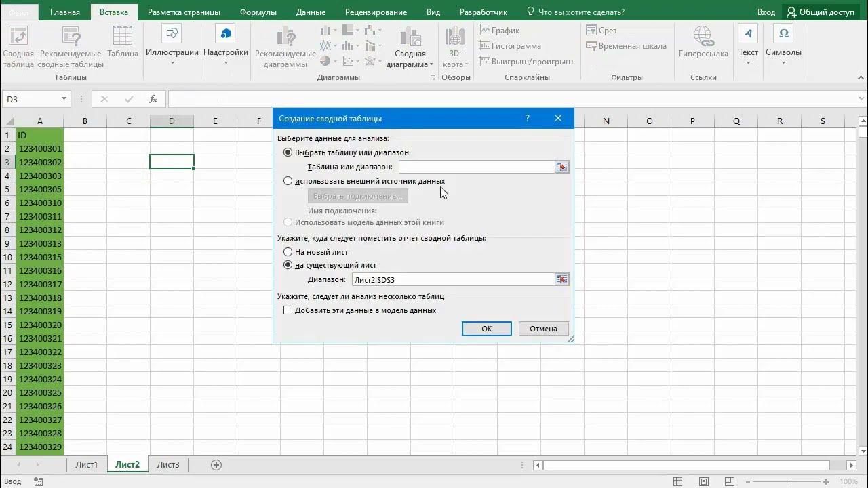Click collapse-dialog icon beside Диапазон field
This screenshot has height=488, width=868.
coord(561,279)
